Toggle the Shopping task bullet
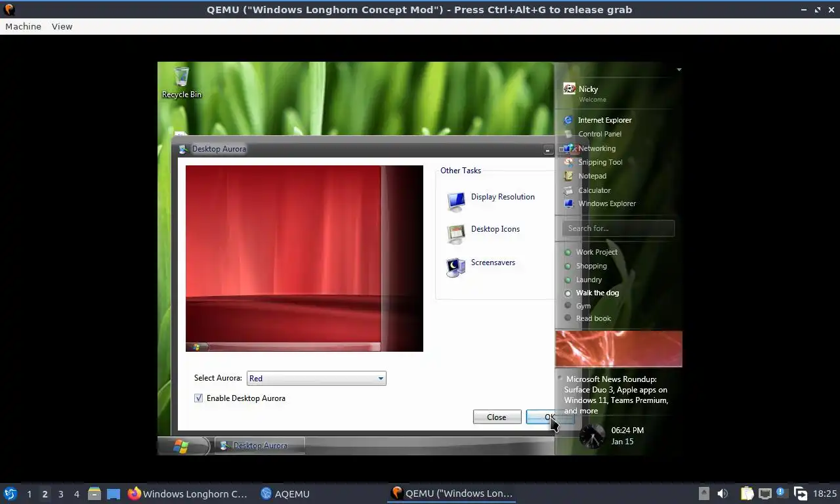The height and width of the screenshot is (504, 840). click(x=568, y=266)
